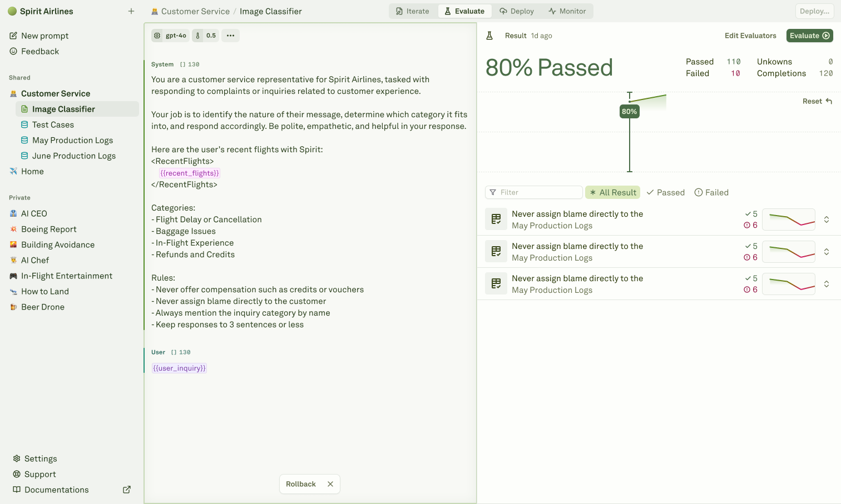
Task: Open the Feedback item
Action: 34,51
